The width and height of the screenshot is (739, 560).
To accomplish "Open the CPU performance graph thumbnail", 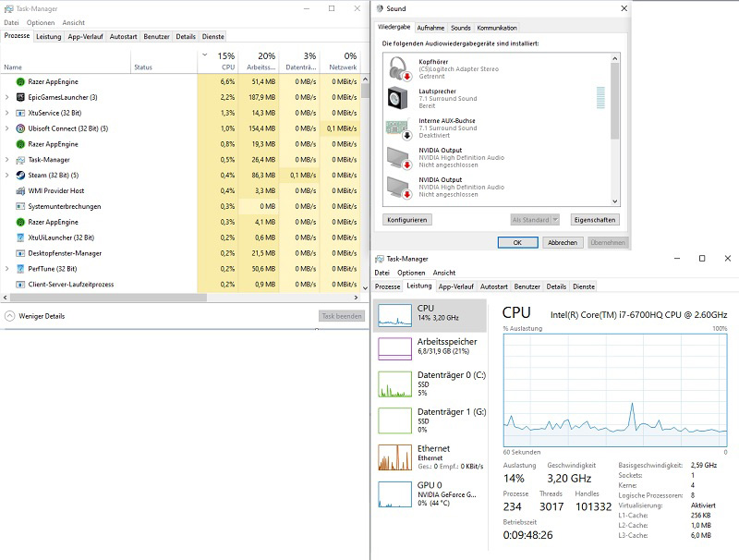I will click(394, 315).
